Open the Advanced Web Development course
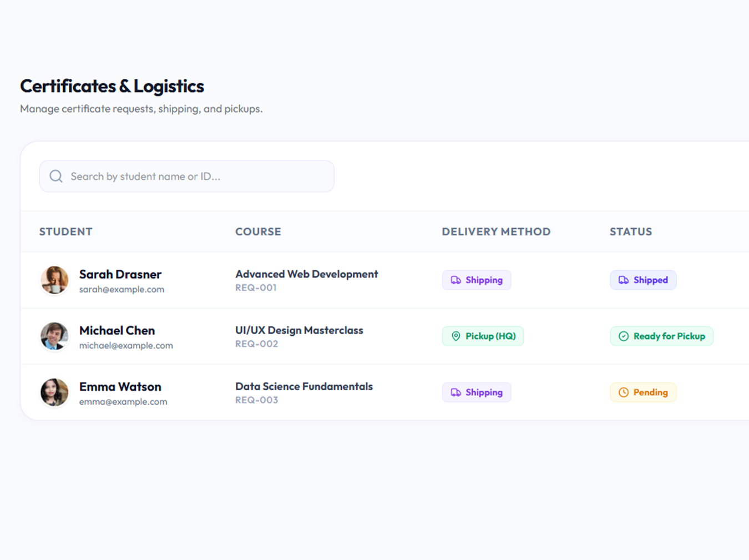Image resolution: width=749 pixels, height=560 pixels. [x=307, y=274]
